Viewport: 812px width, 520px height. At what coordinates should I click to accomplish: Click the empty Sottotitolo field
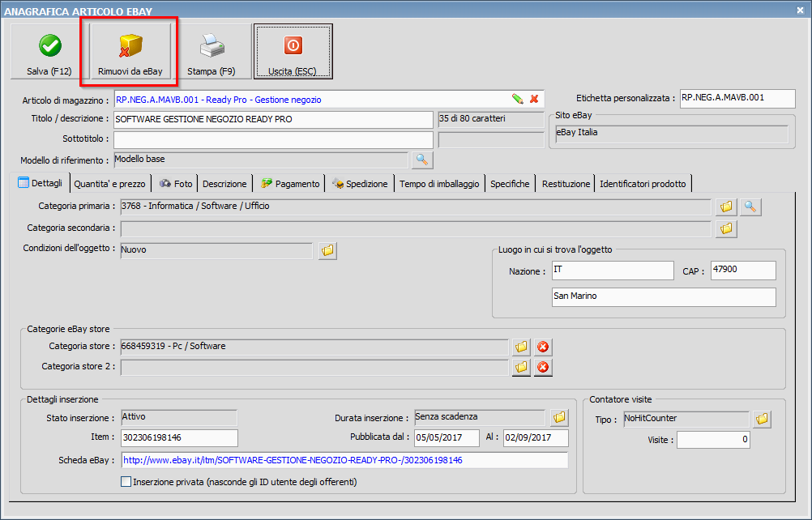click(x=273, y=139)
